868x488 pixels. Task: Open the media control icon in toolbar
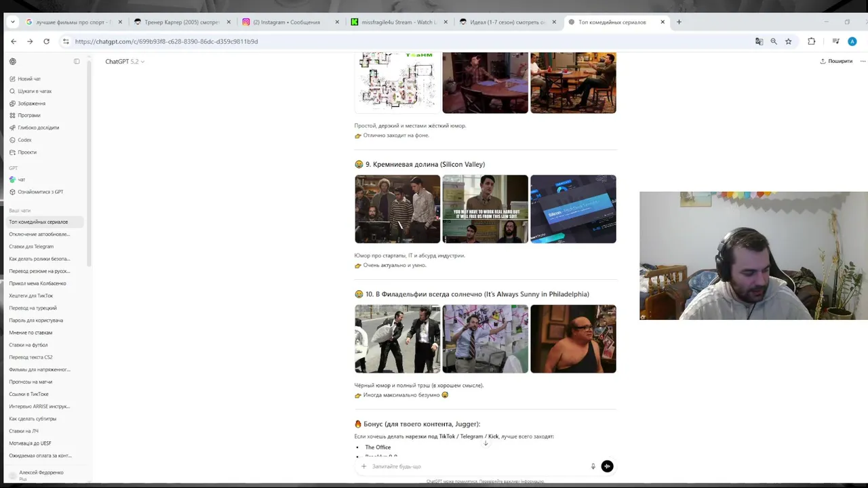click(x=836, y=41)
